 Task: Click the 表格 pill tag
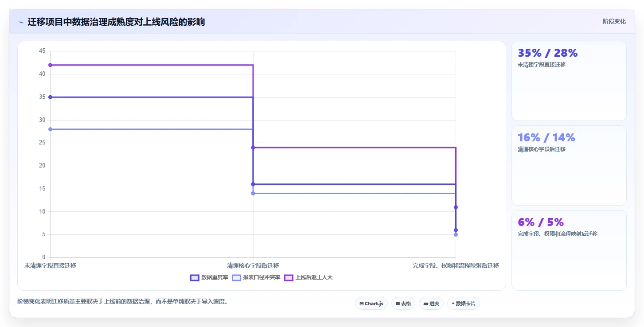[x=403, y=304]
